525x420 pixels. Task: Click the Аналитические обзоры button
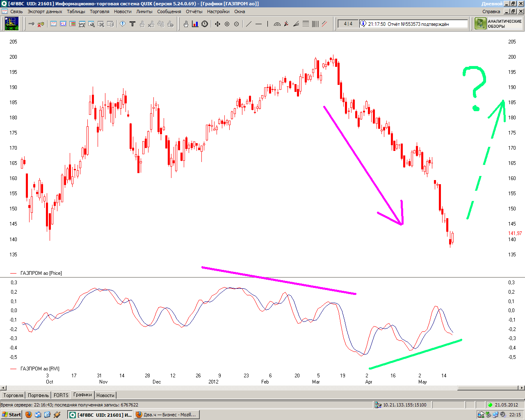tap(499, 24)
